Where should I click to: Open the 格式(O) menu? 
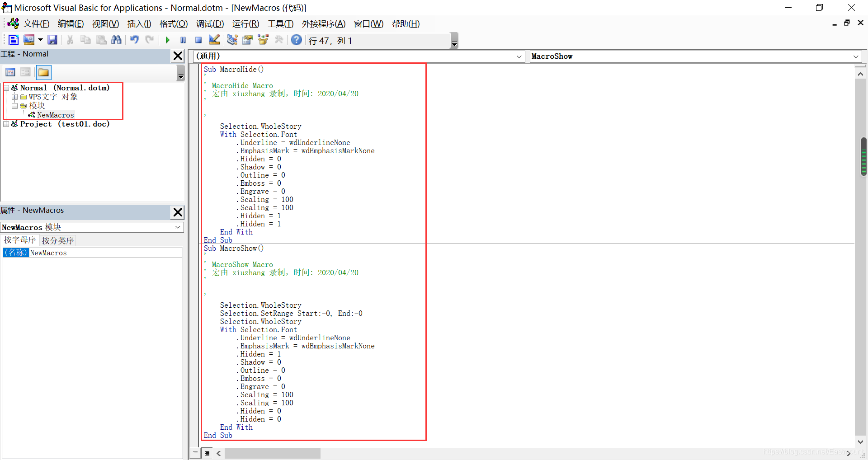[x=174, y=24]
